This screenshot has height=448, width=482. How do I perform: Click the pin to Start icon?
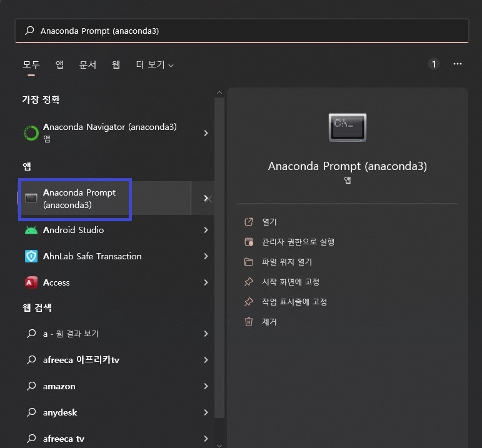tap(249, 282)
